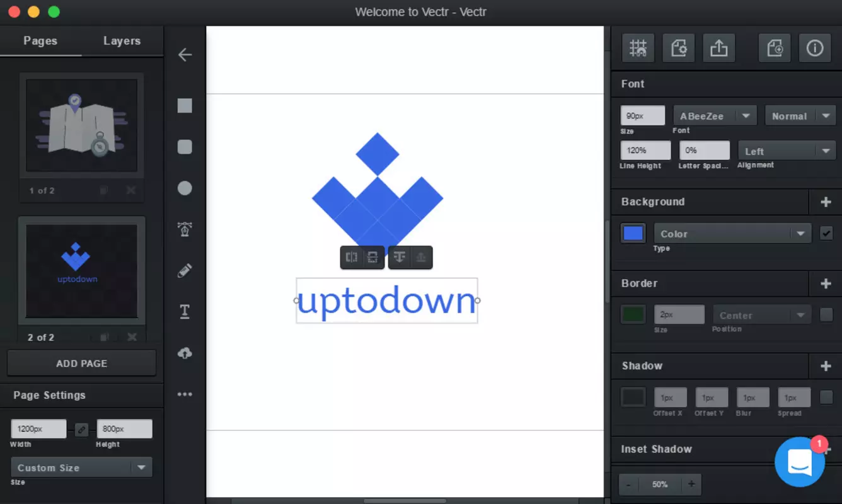Image resolution: width=842 pixels, height=504 pixels.
Task: Delete page 1 of 2
Action: pyautogui.click(x=130, y=190)
